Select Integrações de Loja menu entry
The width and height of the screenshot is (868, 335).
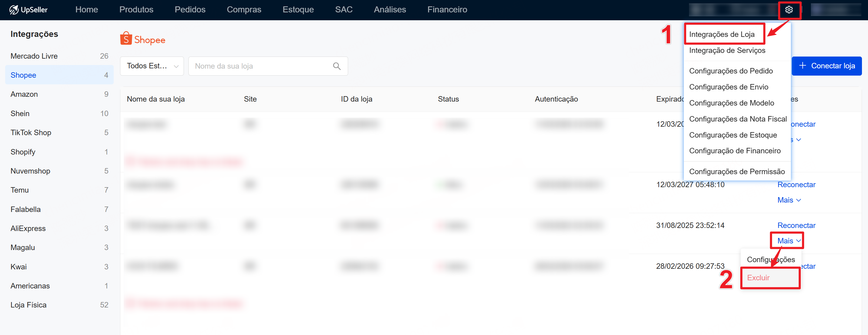tap(721, 34)
